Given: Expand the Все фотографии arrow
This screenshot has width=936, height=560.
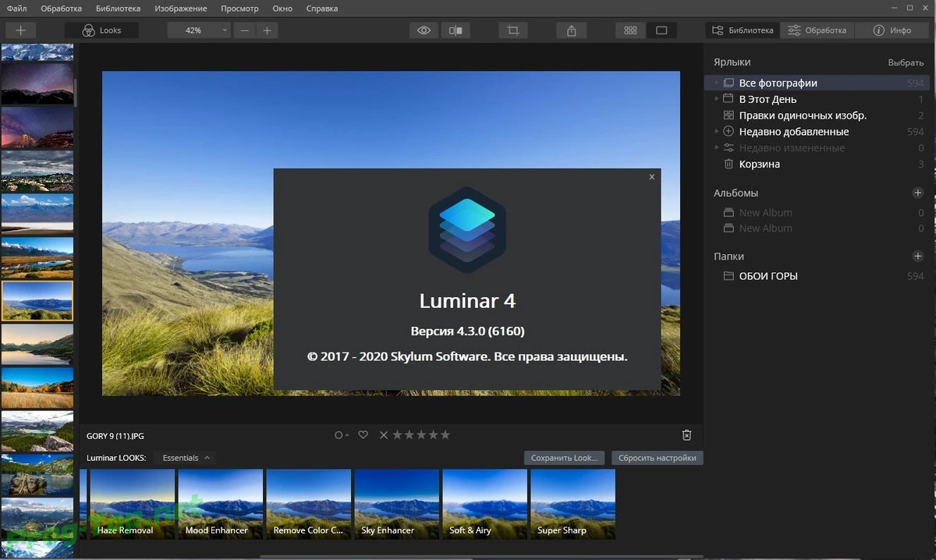Looking at the screenshot, I should 716,83.
